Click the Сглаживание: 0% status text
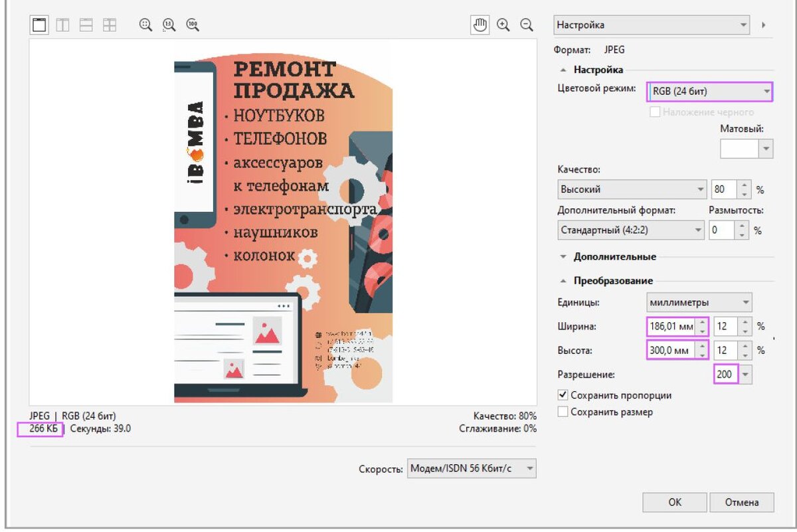 tap(498, 428)
